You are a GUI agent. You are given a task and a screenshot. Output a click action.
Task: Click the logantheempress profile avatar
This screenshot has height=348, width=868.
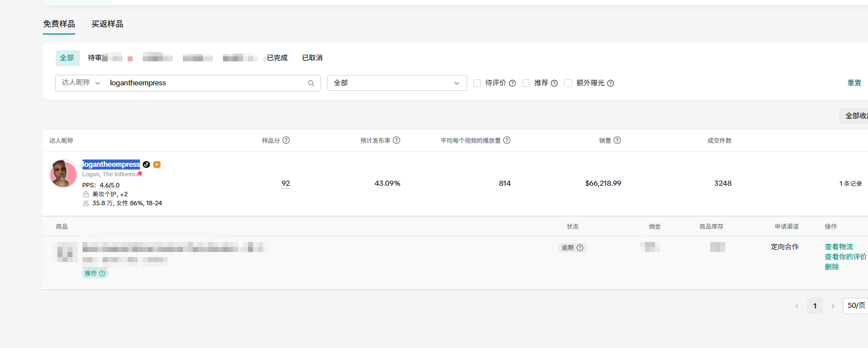tap(63, 173)
